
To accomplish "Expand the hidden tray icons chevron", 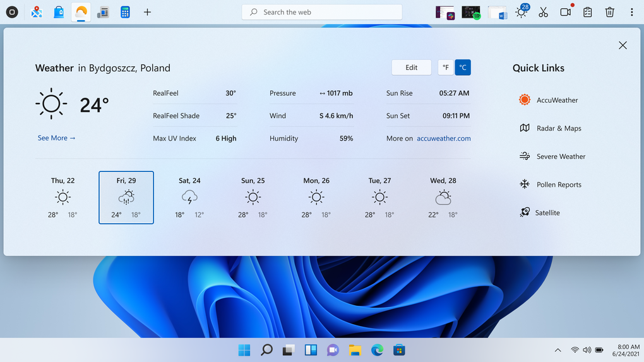I will [558, 350].
